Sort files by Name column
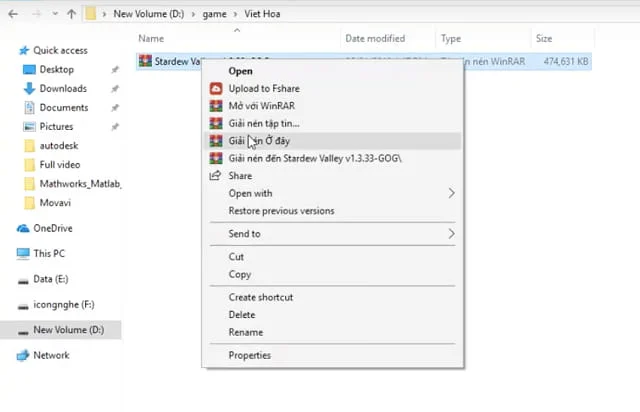This screenshot has height=412, width=640. click(151, 38)
